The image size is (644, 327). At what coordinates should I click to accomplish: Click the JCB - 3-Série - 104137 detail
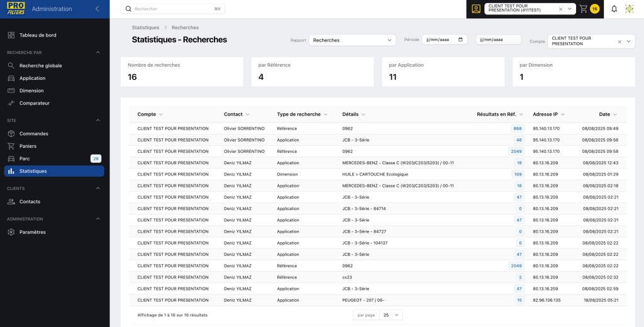point(365,243)
